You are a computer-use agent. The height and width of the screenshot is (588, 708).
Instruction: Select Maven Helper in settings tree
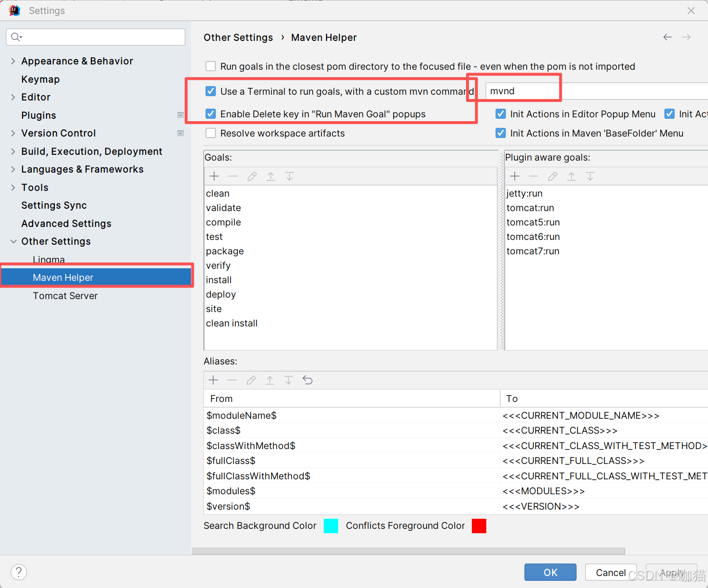click(96, 277)
